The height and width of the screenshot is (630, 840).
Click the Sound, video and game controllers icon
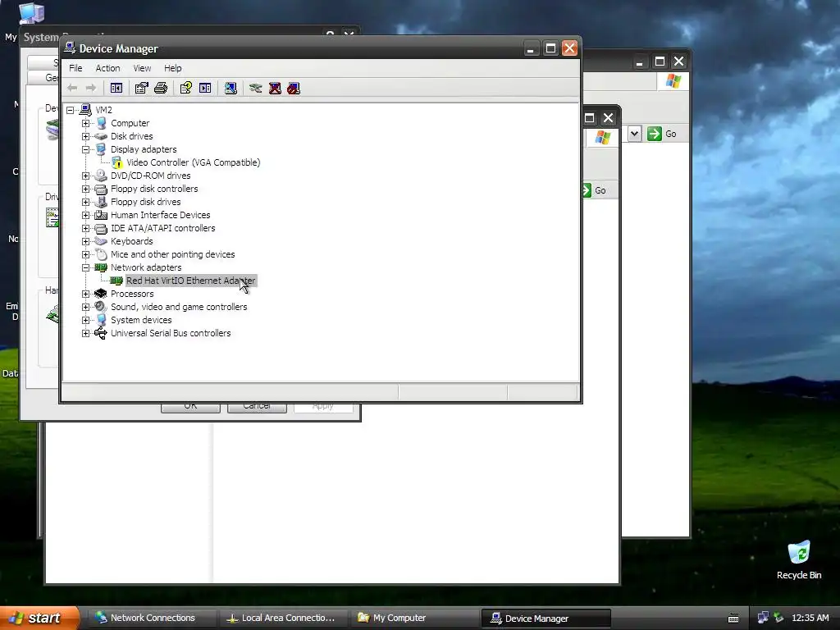(101, 307)
